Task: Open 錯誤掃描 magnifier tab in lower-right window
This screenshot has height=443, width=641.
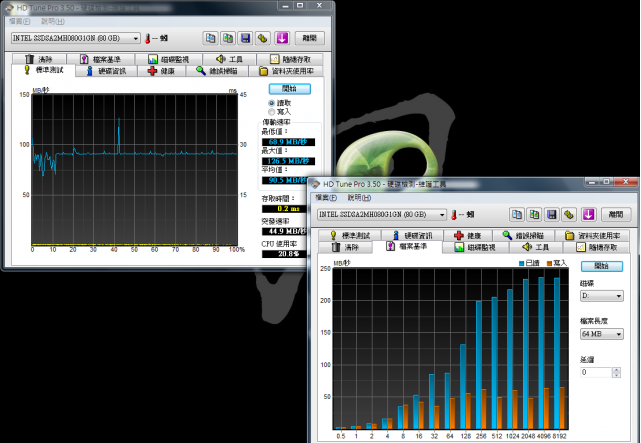Action: pyautogui.click(x=524, y=235)
